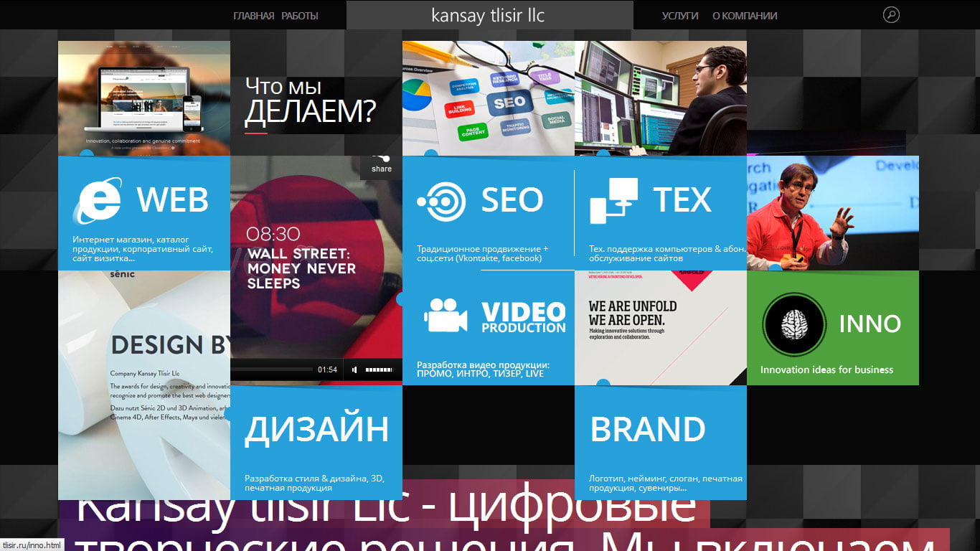Open the РАБОТЫ menu item

click(x=300, y=16)
